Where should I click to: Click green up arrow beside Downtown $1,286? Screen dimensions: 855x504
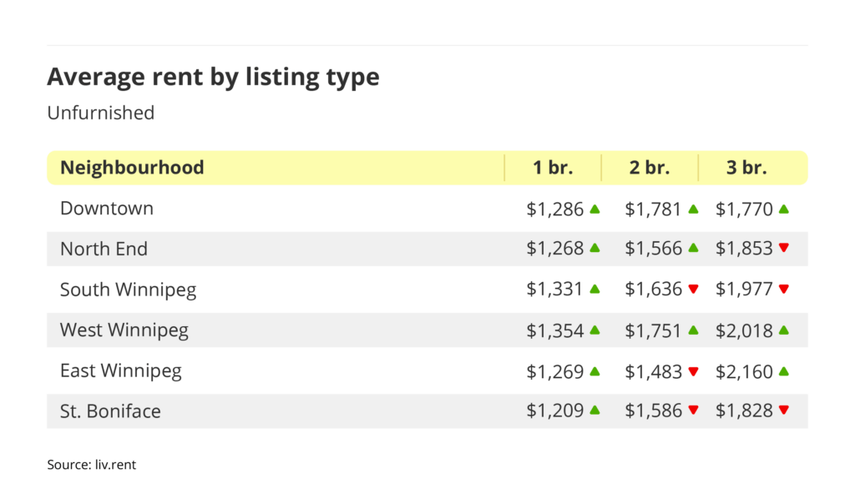click(x=594, y=209)
